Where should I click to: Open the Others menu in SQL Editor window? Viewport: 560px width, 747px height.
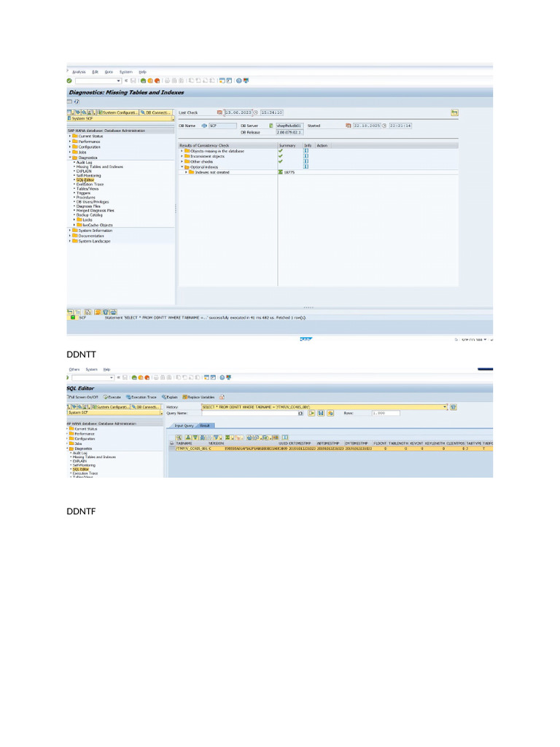tap(74, 369)
